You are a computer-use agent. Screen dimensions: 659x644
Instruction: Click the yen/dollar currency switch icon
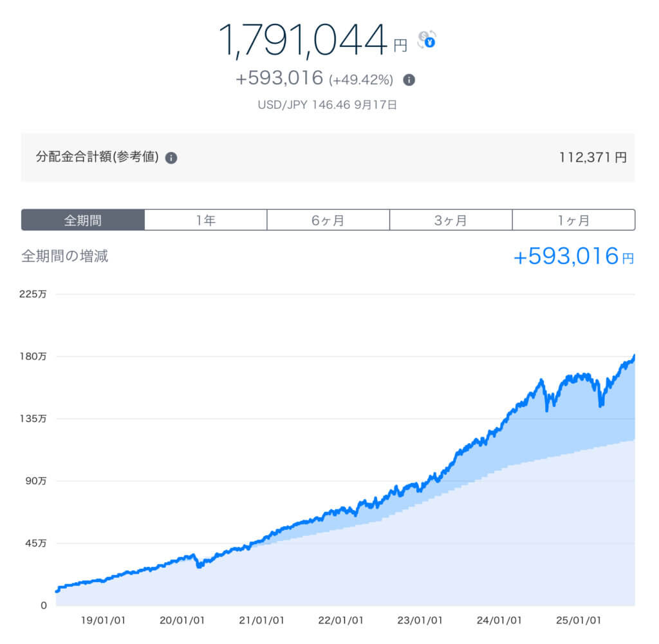(426, 40)
